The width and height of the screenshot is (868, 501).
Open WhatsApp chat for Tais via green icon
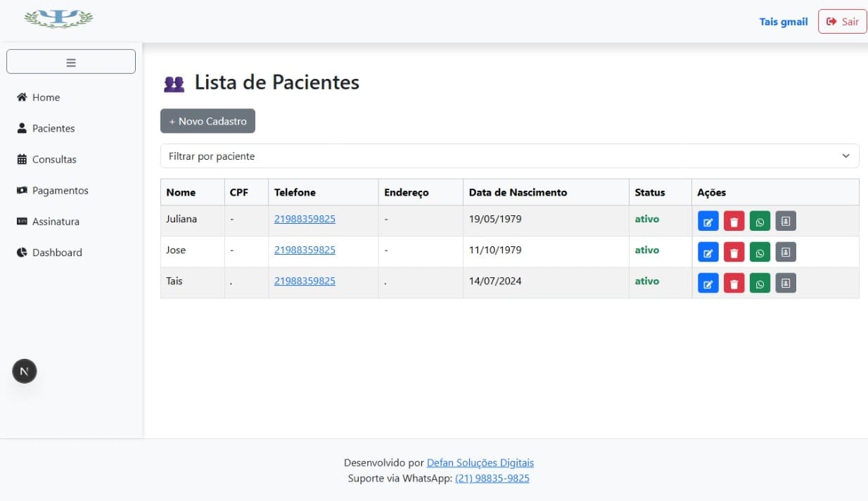click(x=760, y=282)
